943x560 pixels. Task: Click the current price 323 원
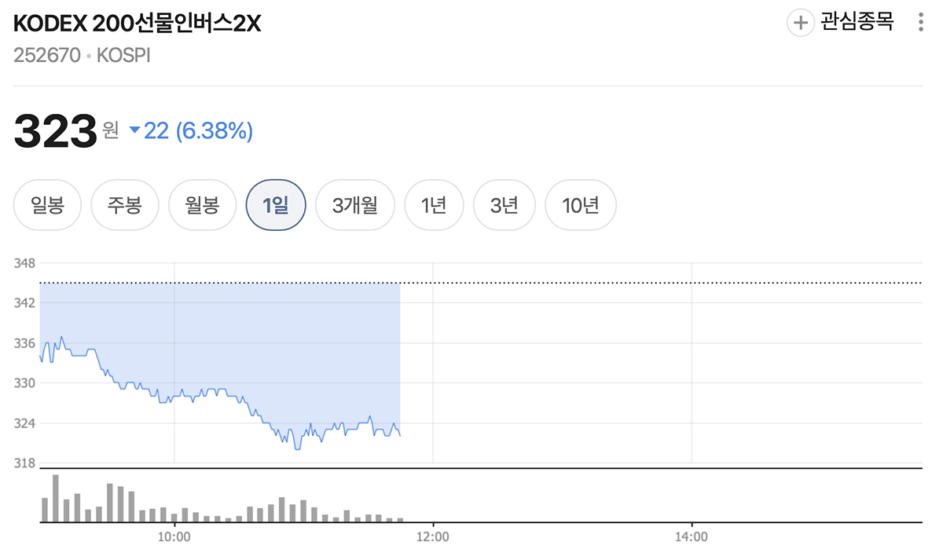(66, 131)
